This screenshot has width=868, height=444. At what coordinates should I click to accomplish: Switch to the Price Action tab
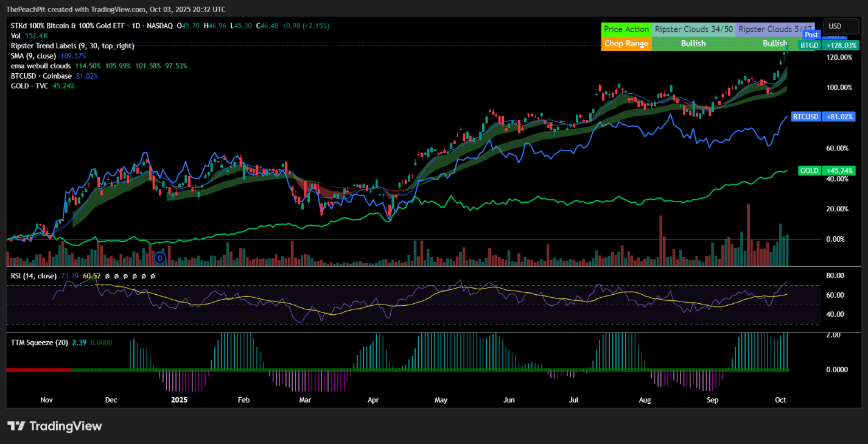coord(626,29)
